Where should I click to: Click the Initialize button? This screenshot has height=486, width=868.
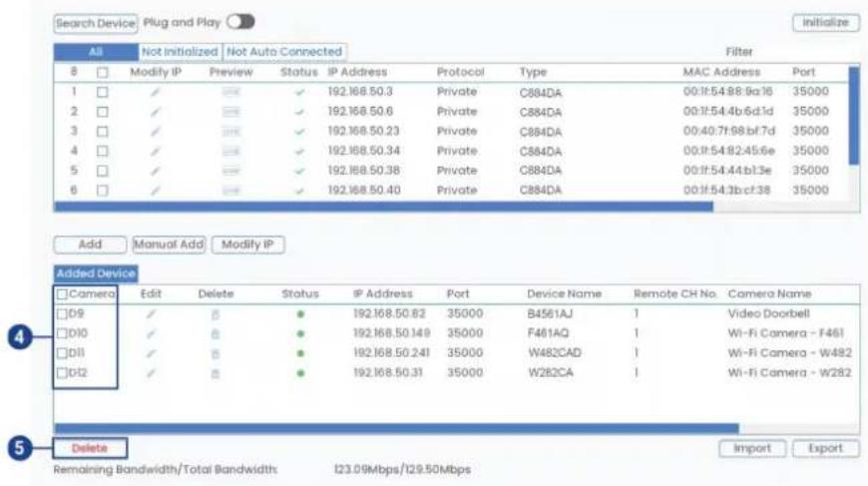pos(826,23)
